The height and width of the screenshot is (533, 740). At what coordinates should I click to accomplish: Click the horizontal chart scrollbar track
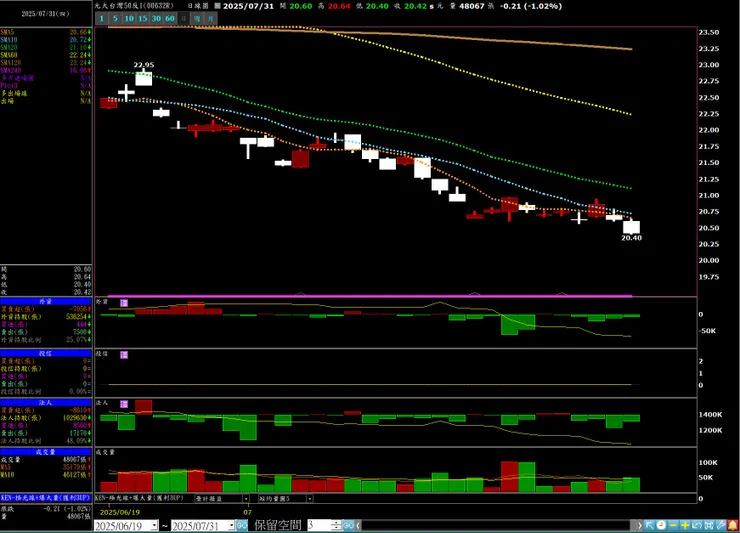[498, 525]
